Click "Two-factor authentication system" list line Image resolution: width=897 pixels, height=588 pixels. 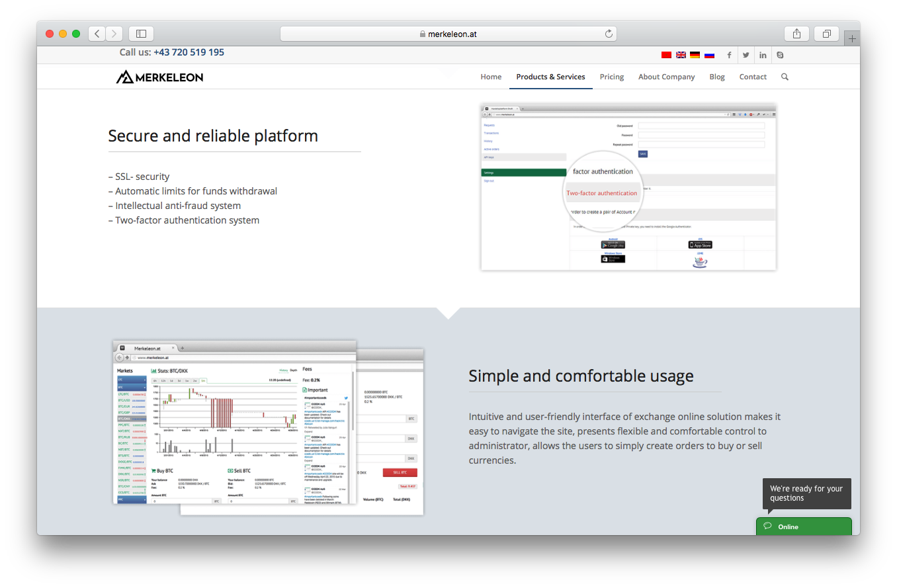click(x=184, y=220)
